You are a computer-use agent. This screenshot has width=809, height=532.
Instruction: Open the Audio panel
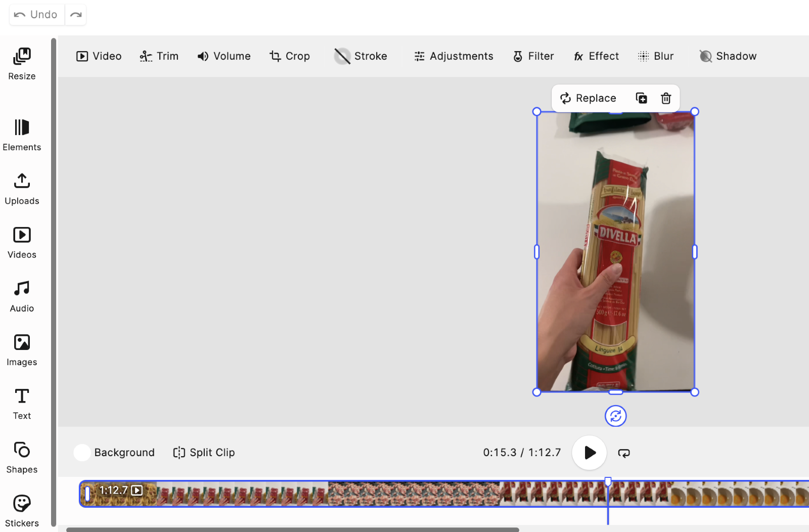(x=22, y=297)
